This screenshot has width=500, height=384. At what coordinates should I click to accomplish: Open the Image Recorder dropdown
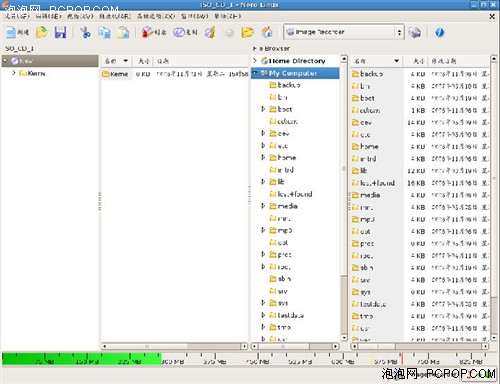click(x=344, y=32)
